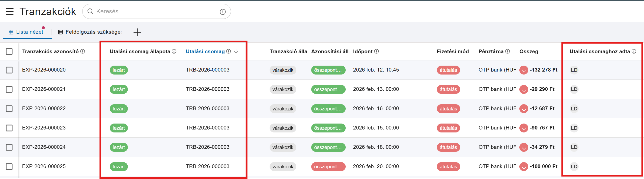Add a new view with plus icon
This screenshot has width=644, height=179.
click(x=137, y=32)
